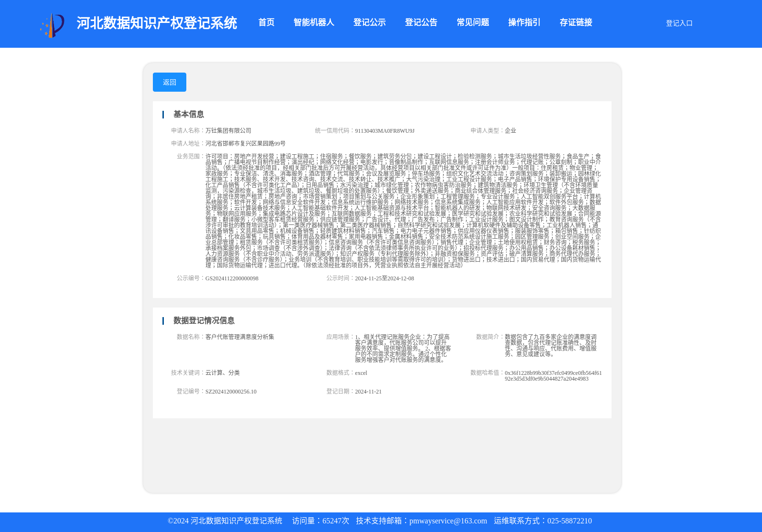This screenshot has height=532, width=762.
Task: Select address 河北省邯郸市复兴区果园路99号
Action: click(x=246, y=143)
